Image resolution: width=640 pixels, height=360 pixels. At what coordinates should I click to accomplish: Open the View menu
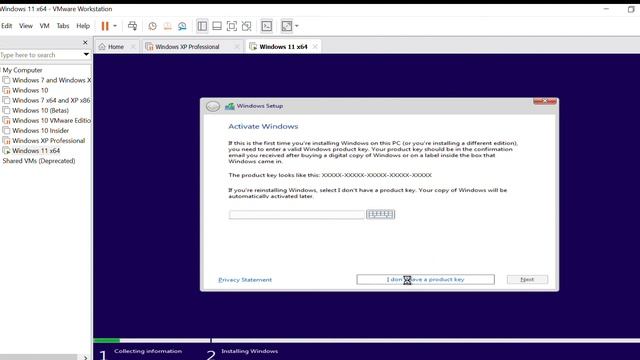(x=26, y=26)
